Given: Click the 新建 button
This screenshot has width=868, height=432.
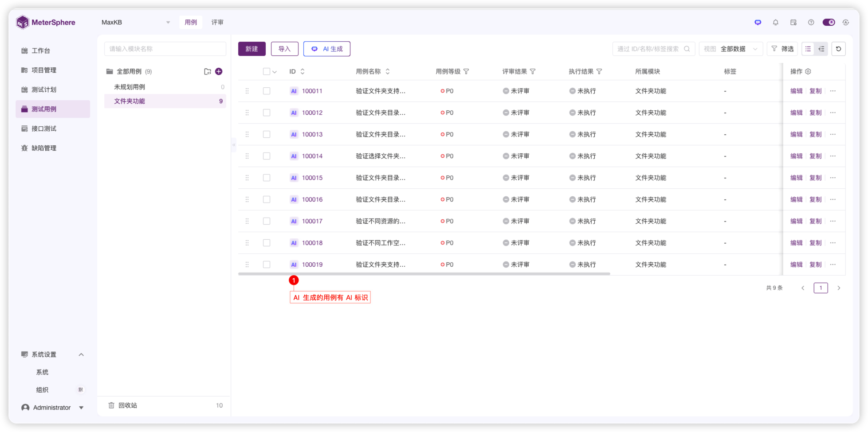Looking at the screenshot, I should coord(251,49).
